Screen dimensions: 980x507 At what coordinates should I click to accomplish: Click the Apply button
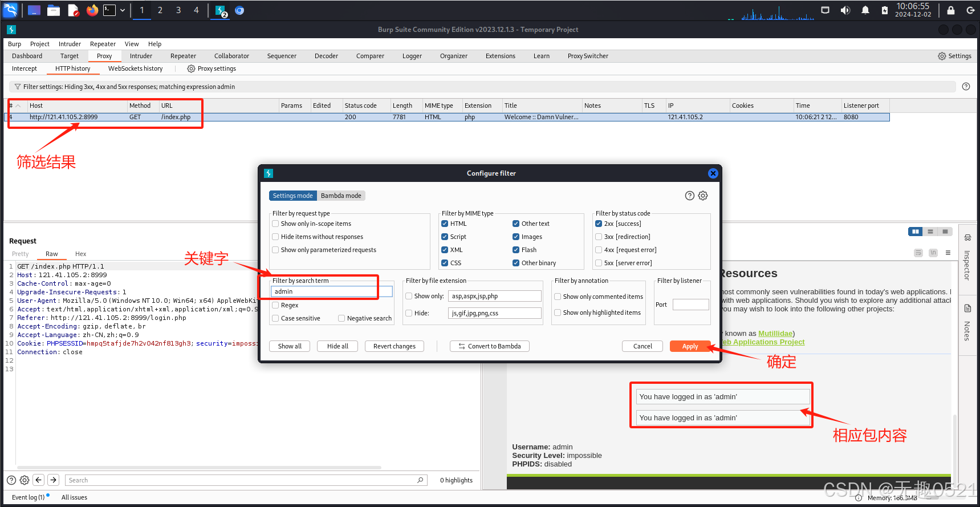point(690,346)
